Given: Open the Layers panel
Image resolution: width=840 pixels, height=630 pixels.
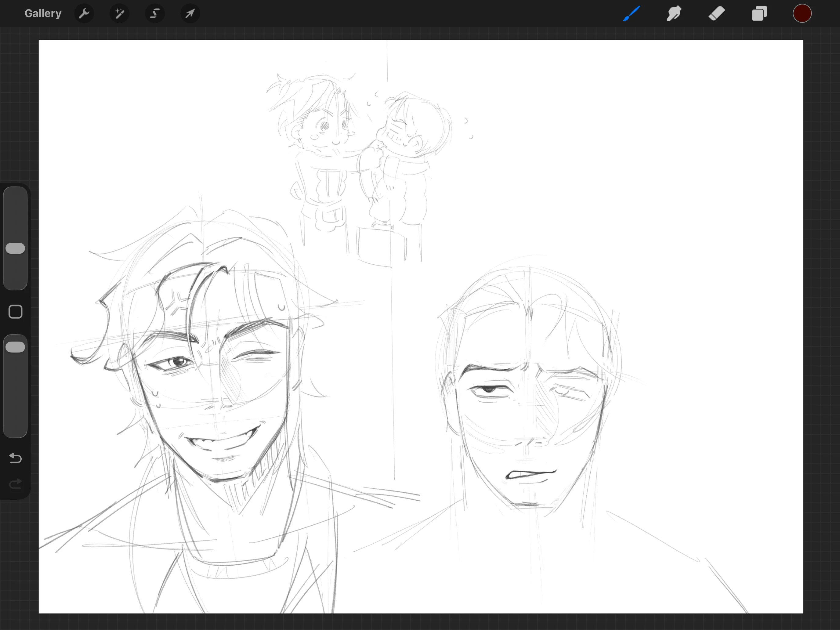Looking at the screenshot, I should 759,14.
